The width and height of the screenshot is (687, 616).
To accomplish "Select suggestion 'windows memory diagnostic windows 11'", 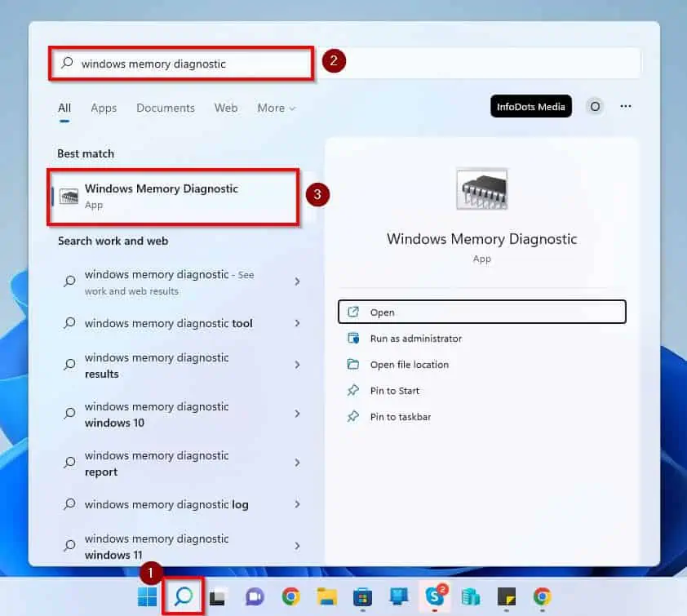I will pos(181,547).
